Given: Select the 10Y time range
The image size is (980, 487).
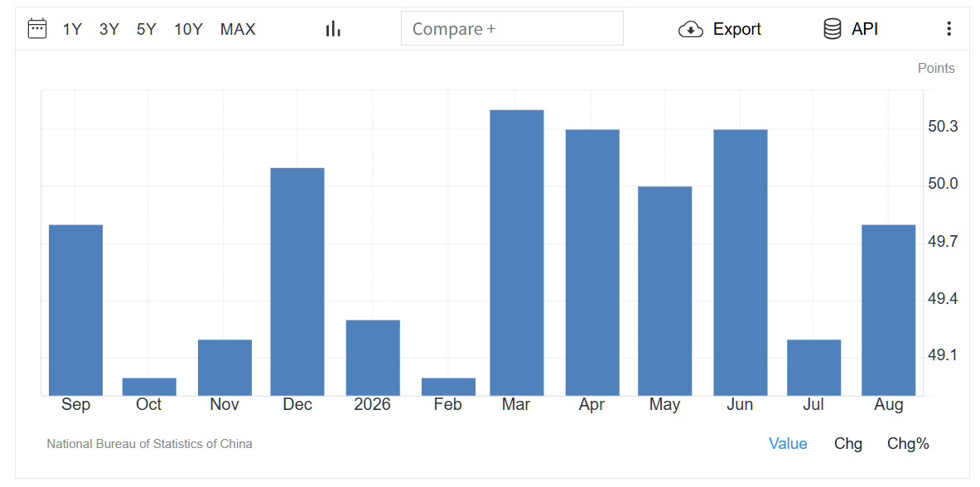Looking at the screenshot, I should click(x=188, y=29).
